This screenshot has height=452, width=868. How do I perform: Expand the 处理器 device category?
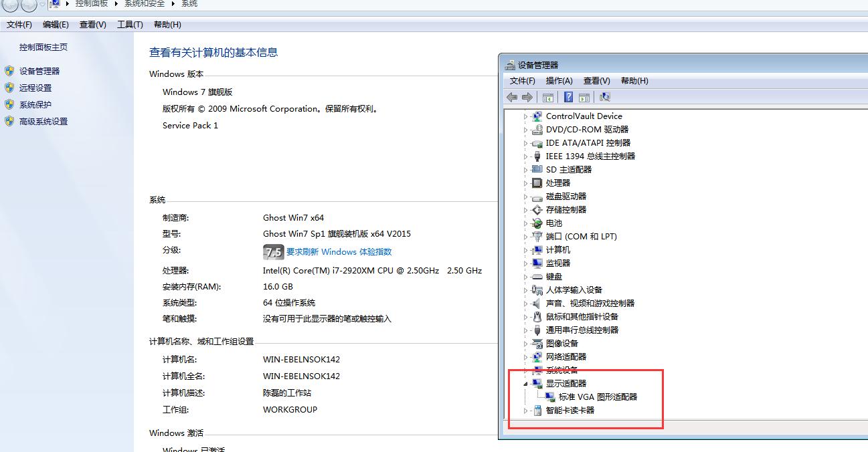coord(526,183)
